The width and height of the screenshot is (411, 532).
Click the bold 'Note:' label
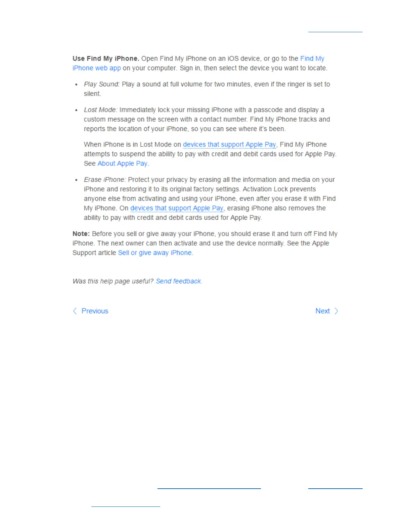coord(81,234)
